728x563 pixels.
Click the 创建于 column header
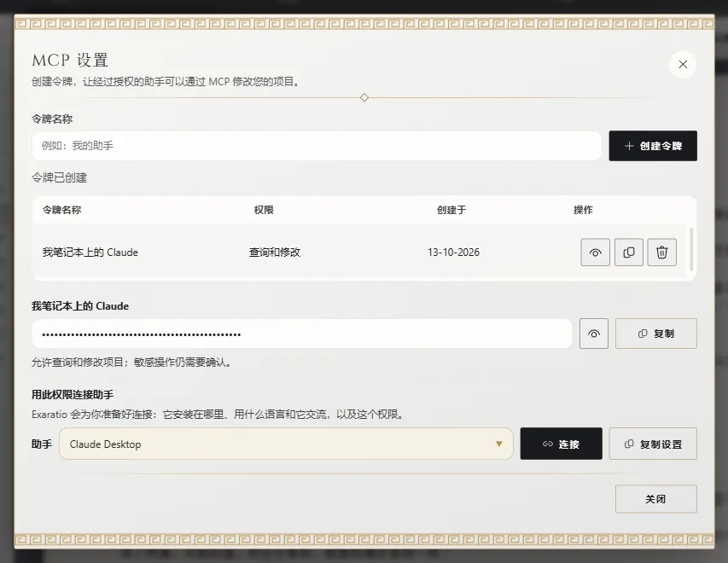[x=451, y=210]
